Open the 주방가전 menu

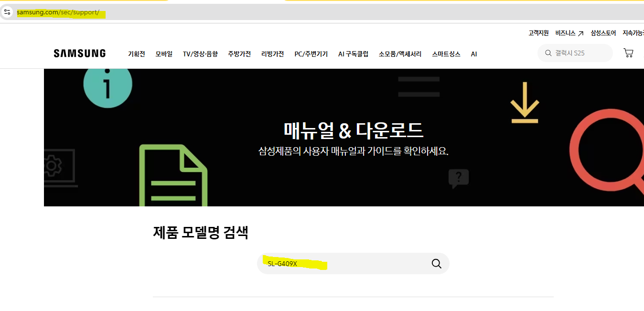click(x=239, y=54)
